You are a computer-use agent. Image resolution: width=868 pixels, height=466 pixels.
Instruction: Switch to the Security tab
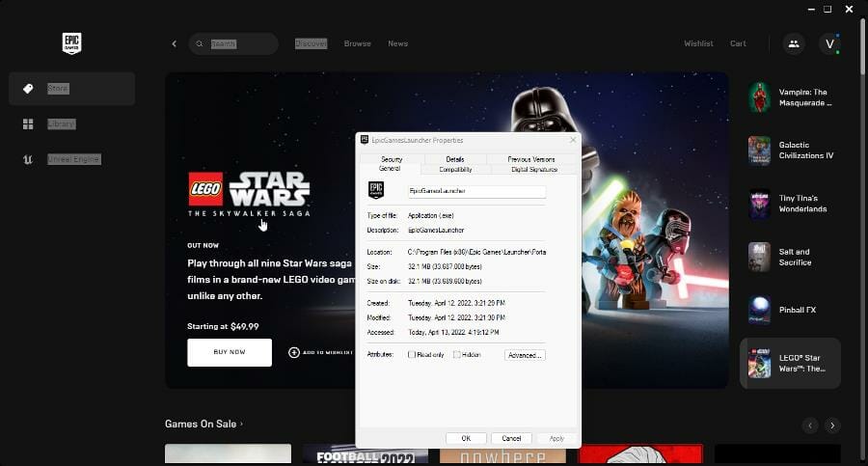392,159
